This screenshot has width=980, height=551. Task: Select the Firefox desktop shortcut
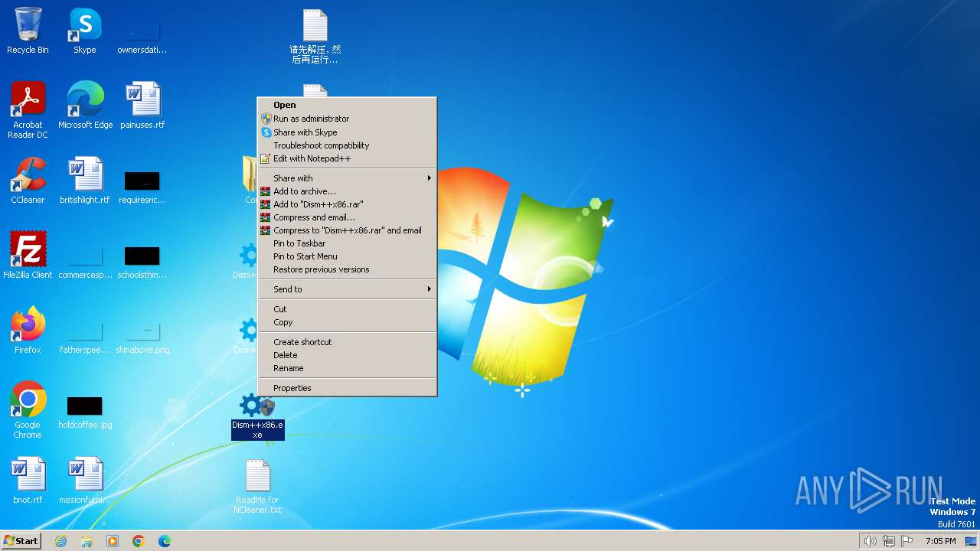point(28,331)
